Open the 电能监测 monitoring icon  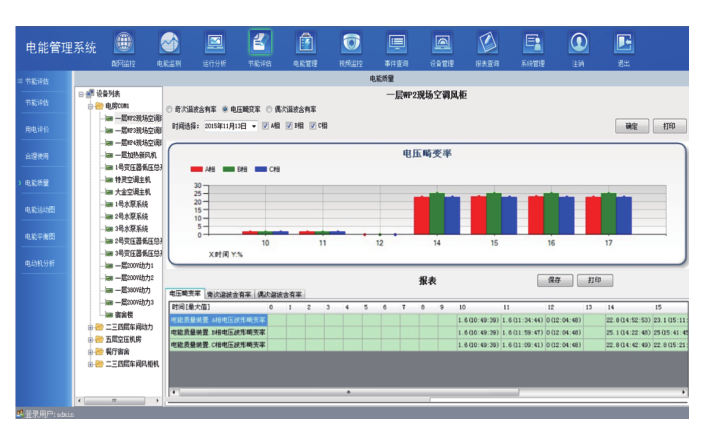point(169,44)
